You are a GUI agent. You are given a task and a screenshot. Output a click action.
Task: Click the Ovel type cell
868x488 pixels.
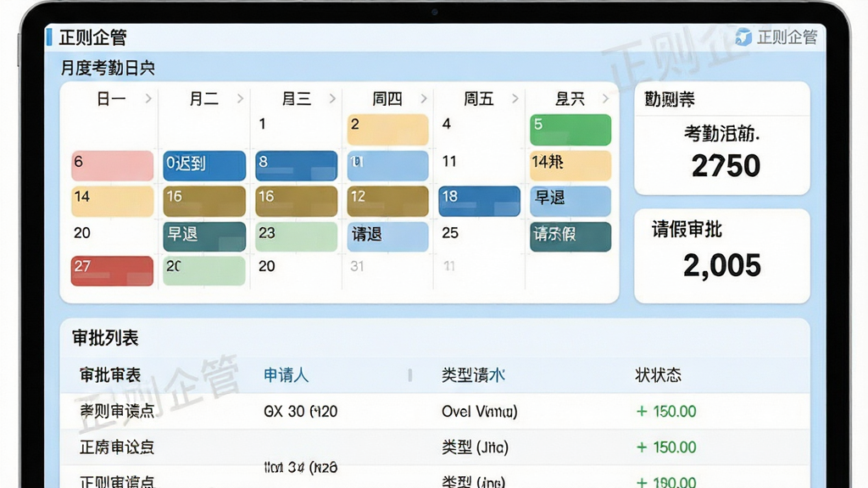(x=480, y=412)
